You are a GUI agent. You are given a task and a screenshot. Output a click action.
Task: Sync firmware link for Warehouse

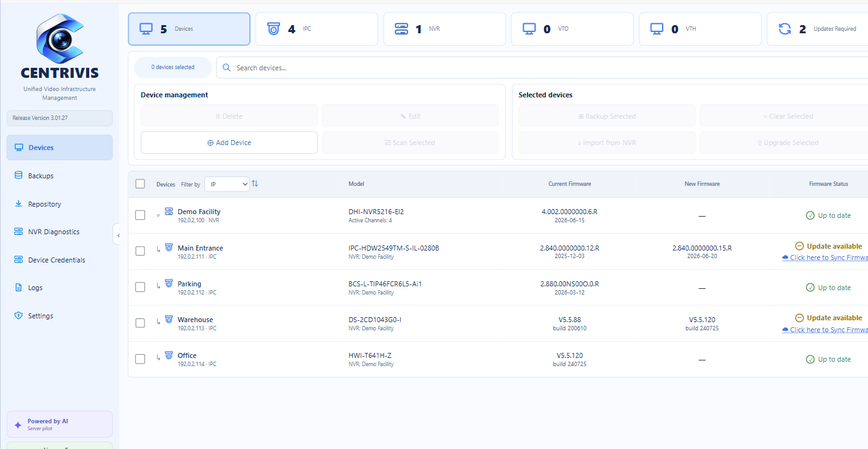tap(825, 330)
